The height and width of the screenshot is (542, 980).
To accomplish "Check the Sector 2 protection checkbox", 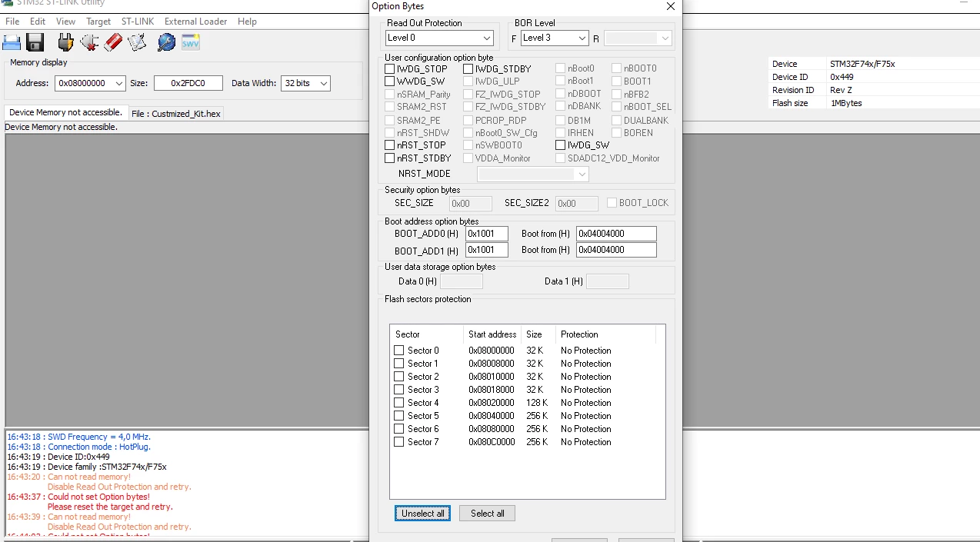I will [399, 377].
